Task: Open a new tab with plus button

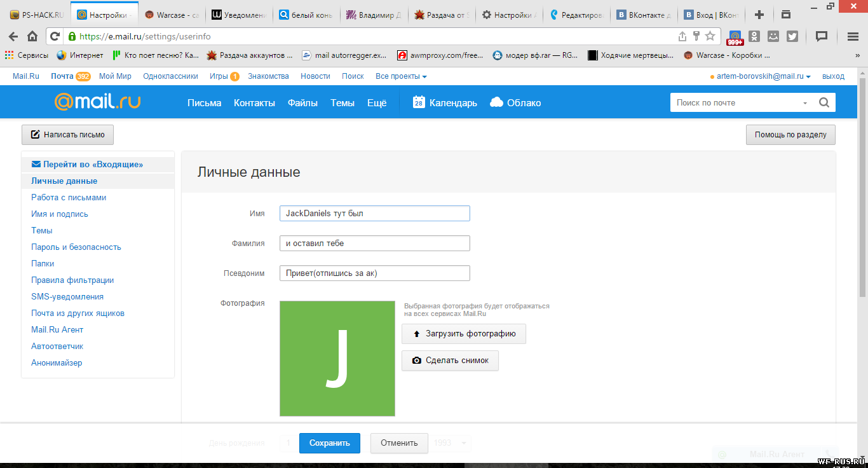Action: click(x=759, y=15)
